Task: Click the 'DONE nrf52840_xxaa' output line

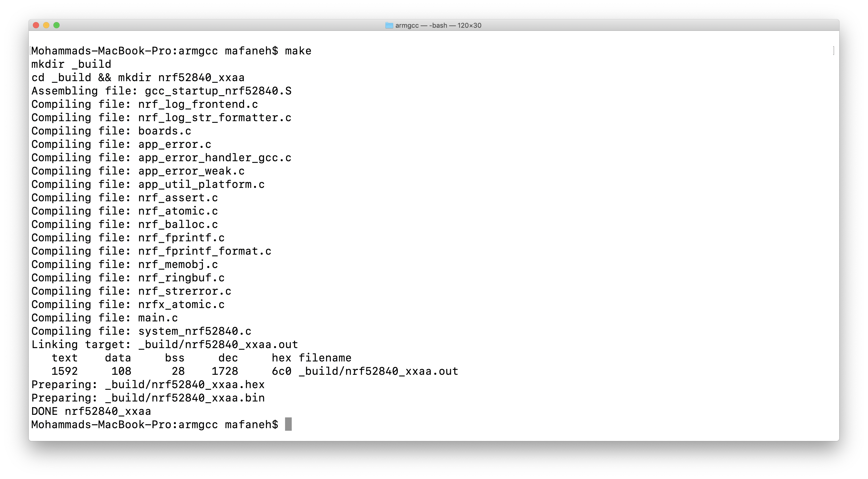Action: tap(91, 411)
